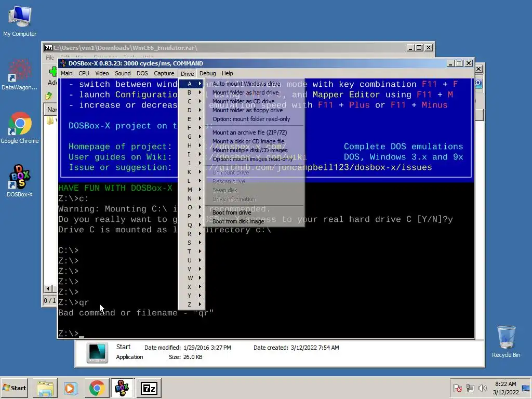Click the green Add icon in 7-Zip

click(x=53, y=71)
